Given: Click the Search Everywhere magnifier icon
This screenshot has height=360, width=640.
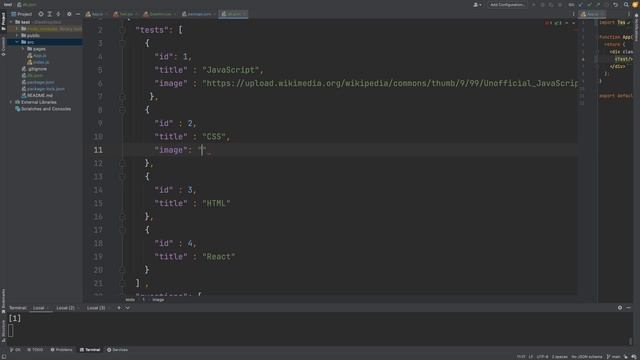Looking at the screenshot, I should [x=626, y=4].
